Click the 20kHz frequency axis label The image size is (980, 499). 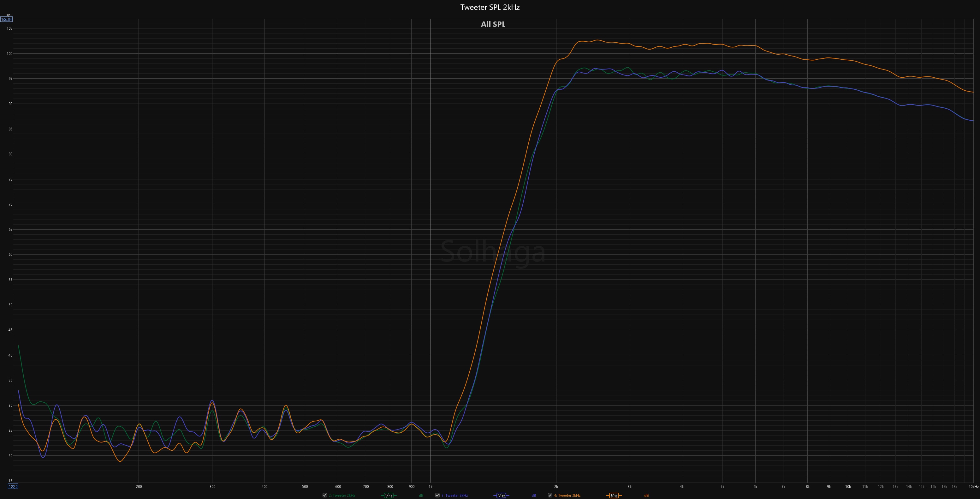point(974,487)
